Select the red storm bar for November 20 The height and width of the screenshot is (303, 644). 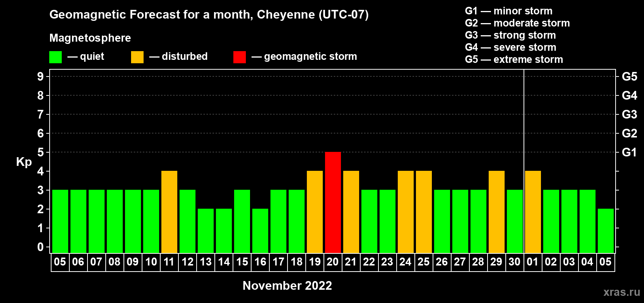pos(333,202)
